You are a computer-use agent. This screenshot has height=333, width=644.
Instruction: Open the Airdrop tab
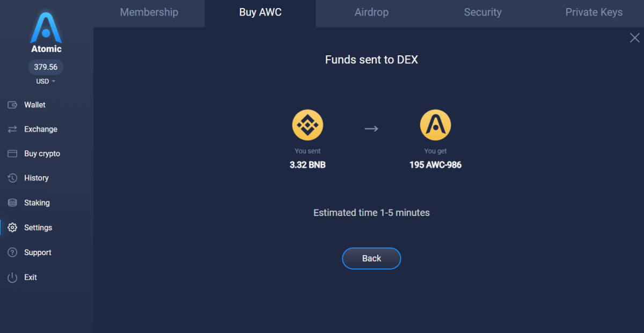pyautogui.click(x=371, y=12)
